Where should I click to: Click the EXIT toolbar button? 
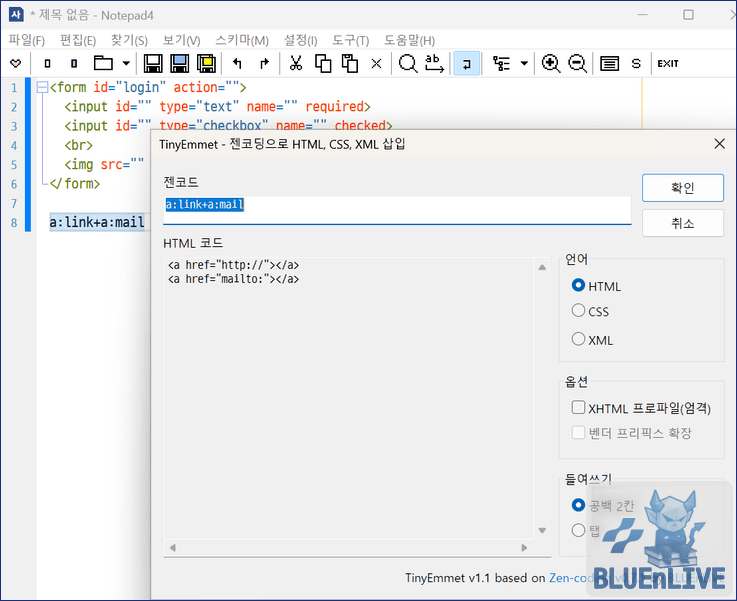point(668,63)
